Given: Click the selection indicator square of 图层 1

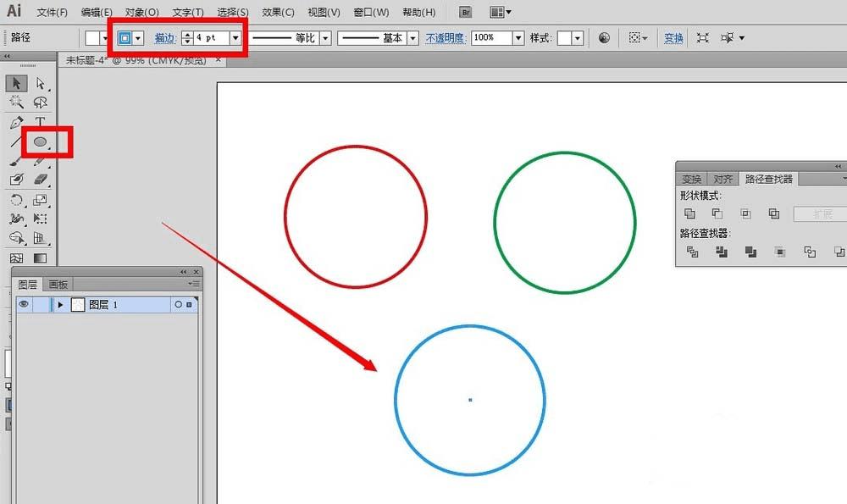Looking at the screenshot, I should click(189, 305).
